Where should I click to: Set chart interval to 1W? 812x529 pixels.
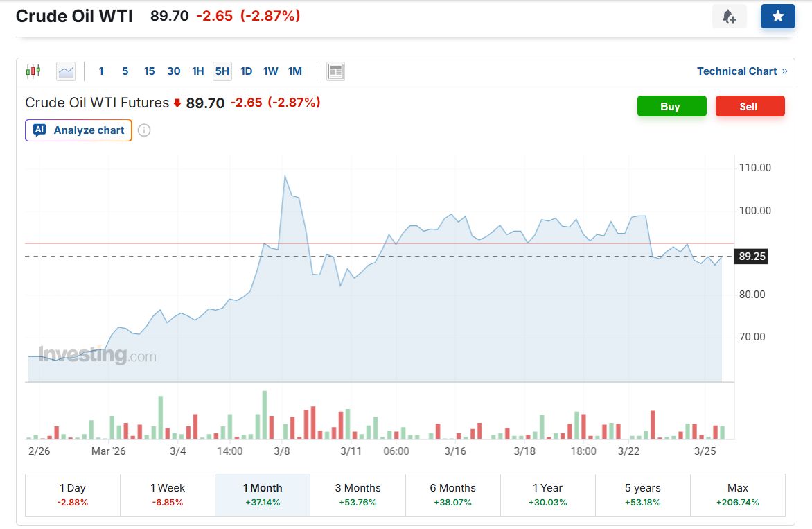(270, 71)
